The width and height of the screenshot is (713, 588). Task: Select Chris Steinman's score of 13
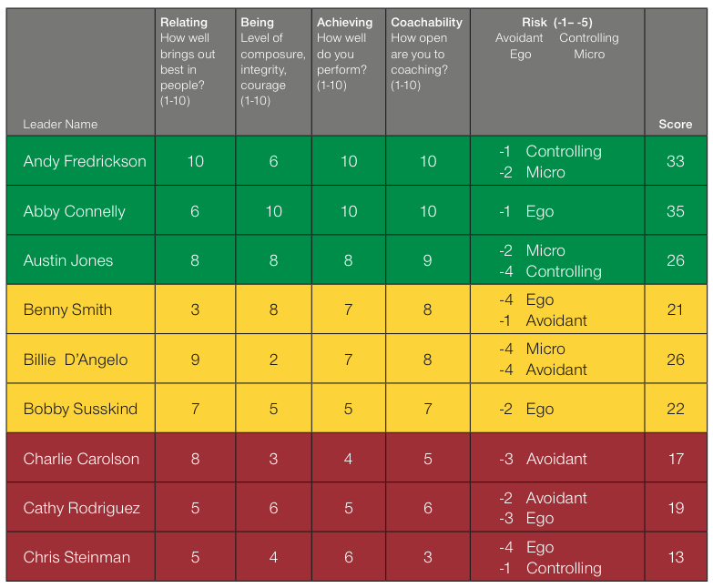coord(675,557)
